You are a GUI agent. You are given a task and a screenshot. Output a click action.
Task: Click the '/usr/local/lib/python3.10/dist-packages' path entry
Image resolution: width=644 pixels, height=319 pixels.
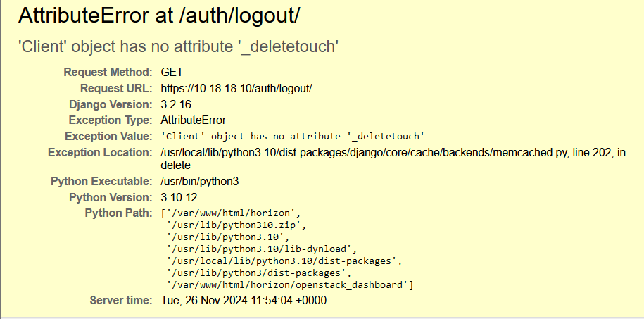282,261
